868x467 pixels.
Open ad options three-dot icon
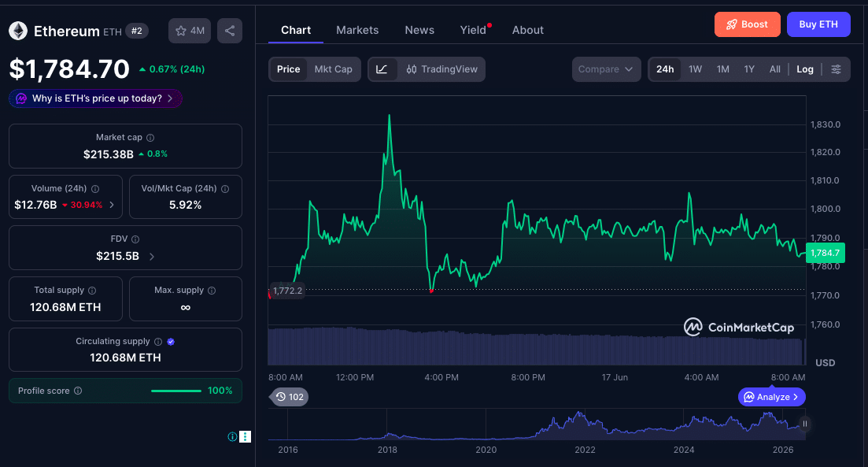tap(246, 436)
